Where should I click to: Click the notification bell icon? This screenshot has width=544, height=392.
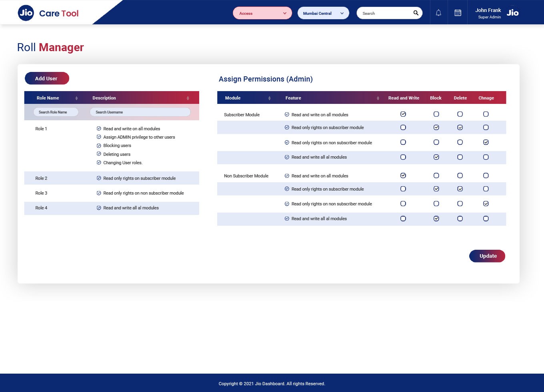click(x=438, y=13)
